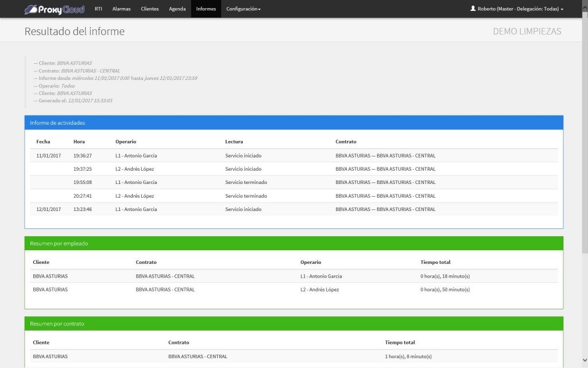Click the Operario header in activities table
The height and width of the screenshot is (368, 588).
[126, 141]
